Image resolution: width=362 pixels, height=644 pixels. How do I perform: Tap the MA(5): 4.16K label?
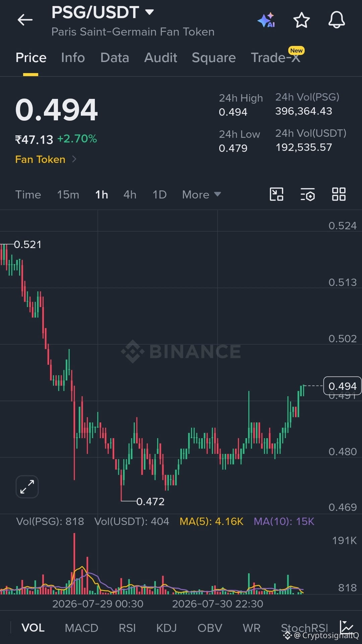tap(212, 521)
